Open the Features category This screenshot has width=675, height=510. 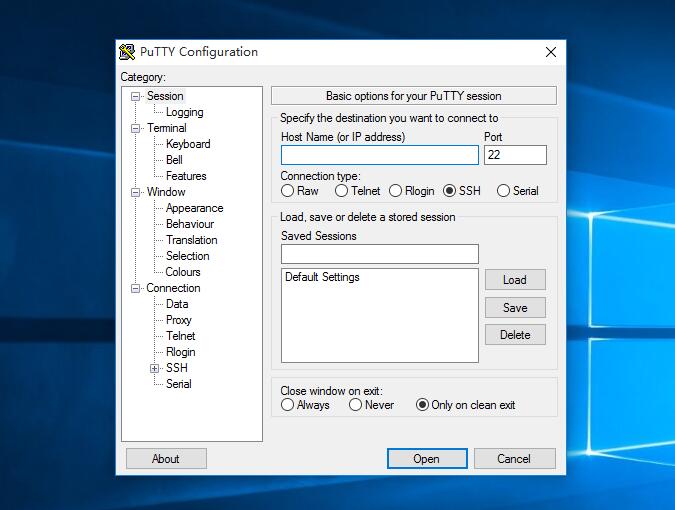click(x=186, y=176)
